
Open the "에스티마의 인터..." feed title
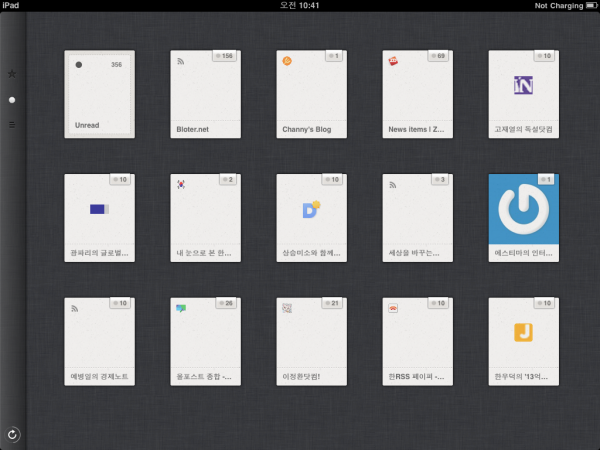tap(523, 253)
